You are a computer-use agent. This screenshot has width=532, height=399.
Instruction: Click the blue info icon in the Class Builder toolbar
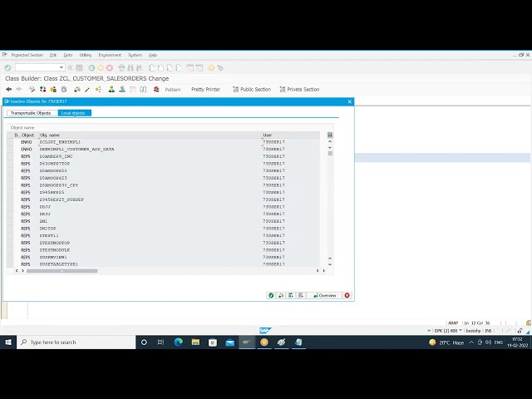click(x=143, y=89)
